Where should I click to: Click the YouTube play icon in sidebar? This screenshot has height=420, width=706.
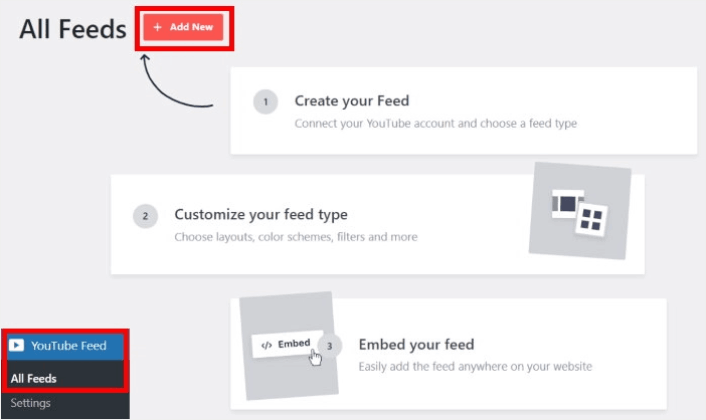[x=17, y=345]
